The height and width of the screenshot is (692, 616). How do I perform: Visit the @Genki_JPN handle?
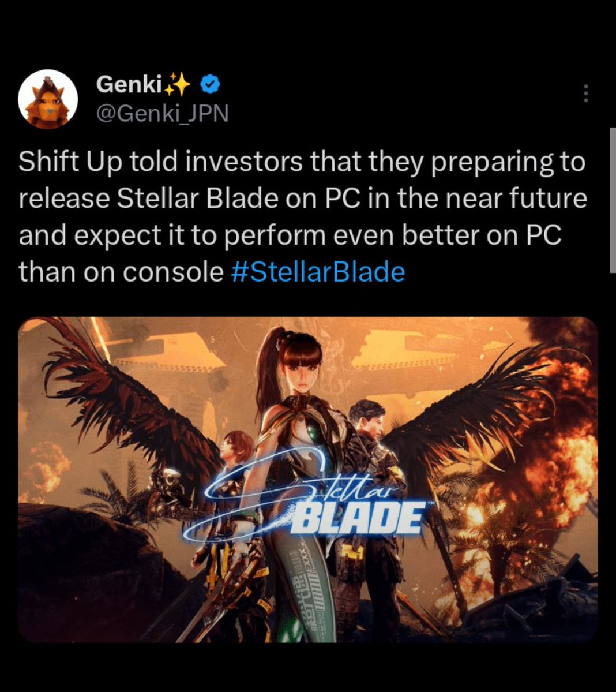pyautogui.click(x=162, y=114)
